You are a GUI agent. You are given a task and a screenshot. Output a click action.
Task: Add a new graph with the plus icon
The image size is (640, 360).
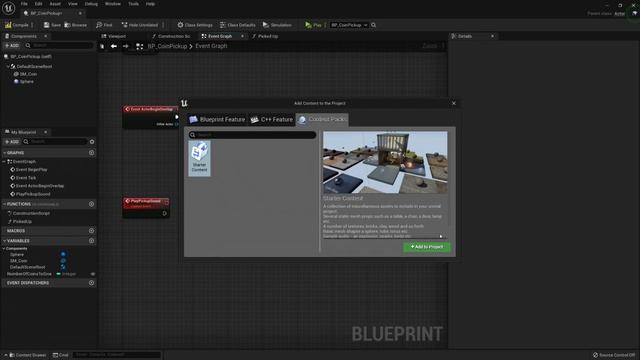pos(91,153)
